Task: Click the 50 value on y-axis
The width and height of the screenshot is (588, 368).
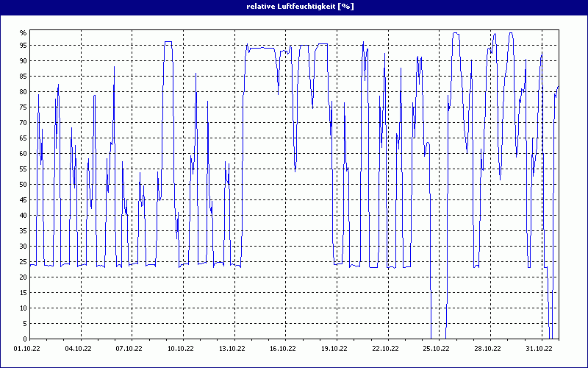Action: 23,185
